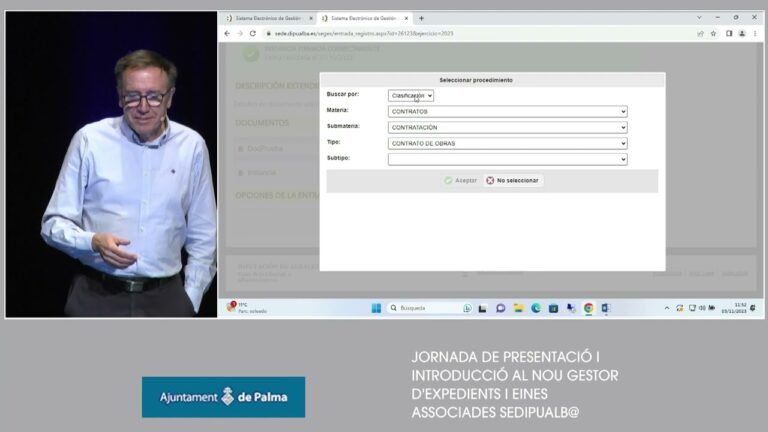Expand the Tipo CONTRATO DE OBRAS dropdown
Screen dimensions: 768x432
pyautogui.click(x=507, y=144)
